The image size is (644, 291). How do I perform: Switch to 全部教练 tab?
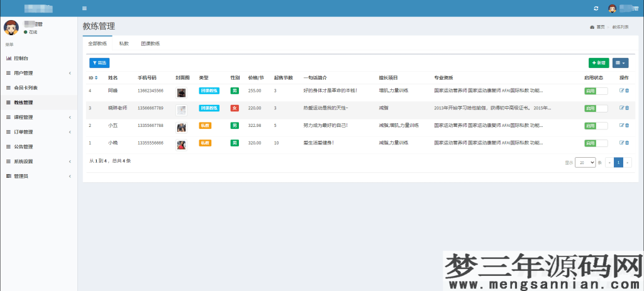click(x=97, y=43)
